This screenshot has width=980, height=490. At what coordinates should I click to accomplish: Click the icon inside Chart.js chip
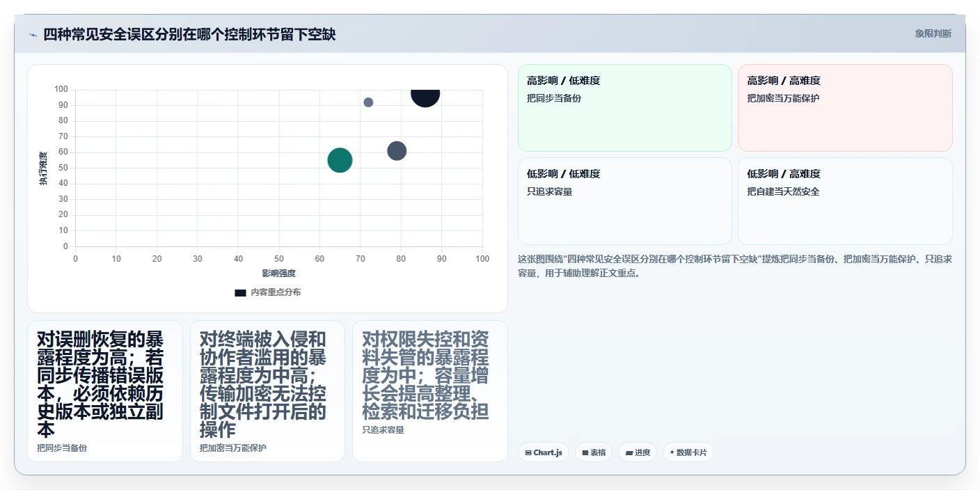coord(528,452)
